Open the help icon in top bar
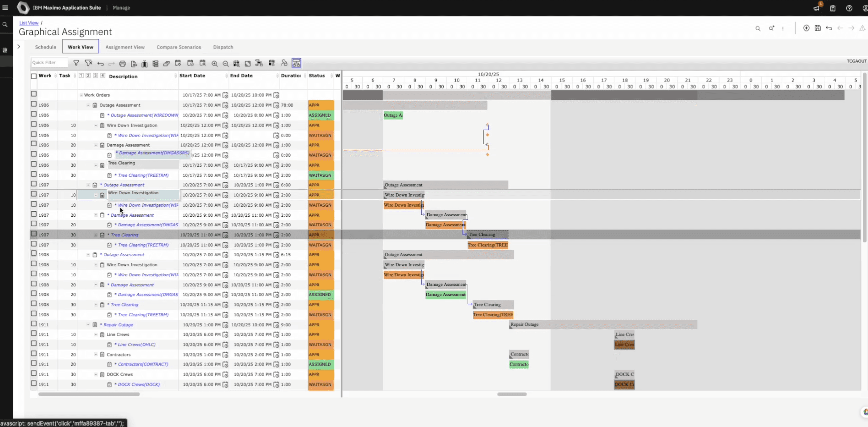This screenshot has width=868, height=427. pyautogui.click(x=849, y=8)
